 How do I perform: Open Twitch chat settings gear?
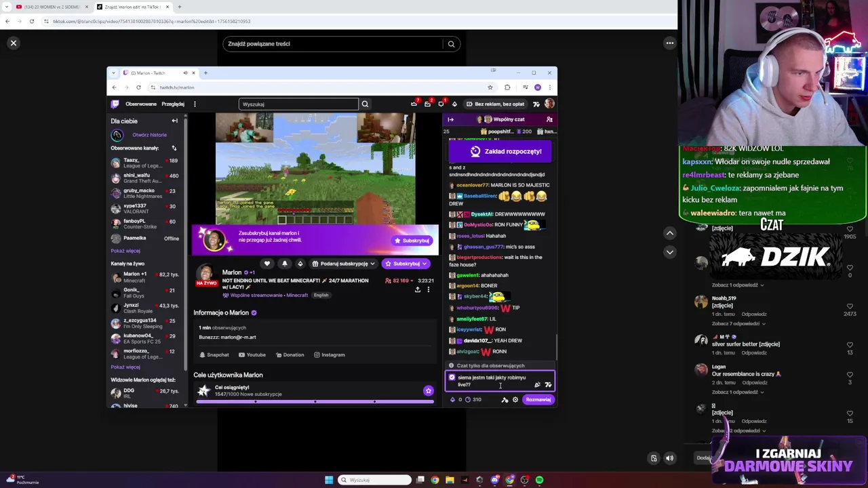(515, 400)
